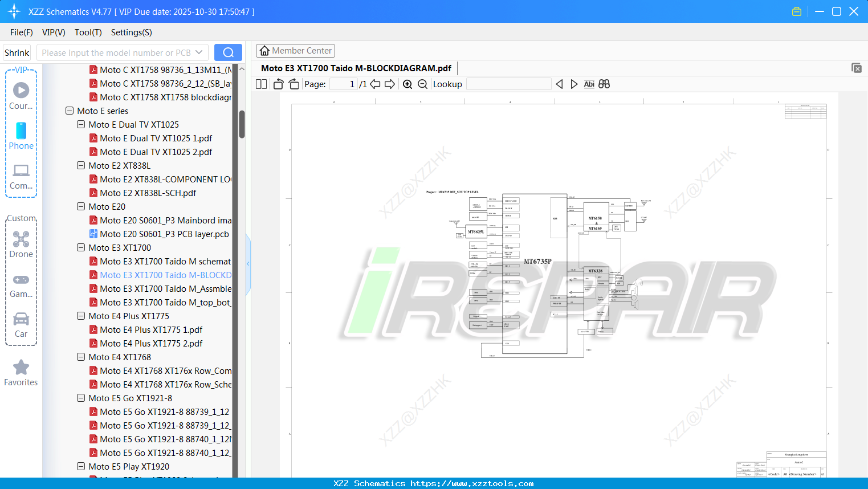Open the Car schematics section
This screenshot has height=489, width=868.
pyautogui.click(x=21, y=324)
